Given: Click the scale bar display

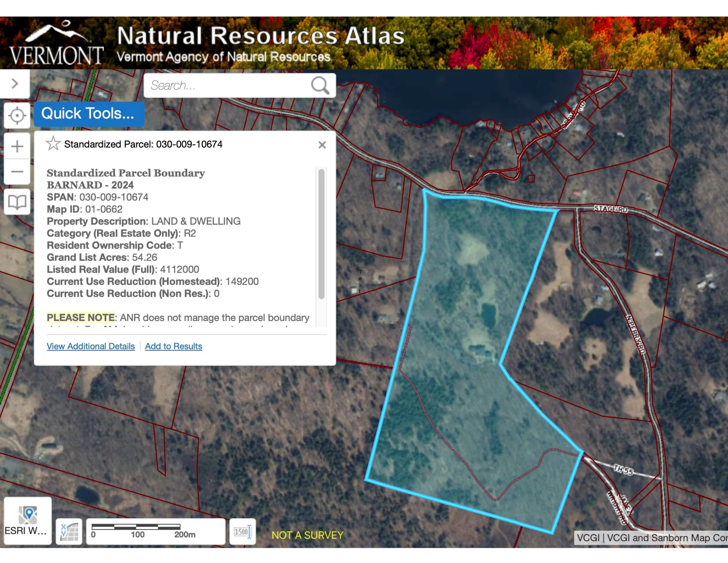Looking at the screenshot, I should (x=155, y=531).
